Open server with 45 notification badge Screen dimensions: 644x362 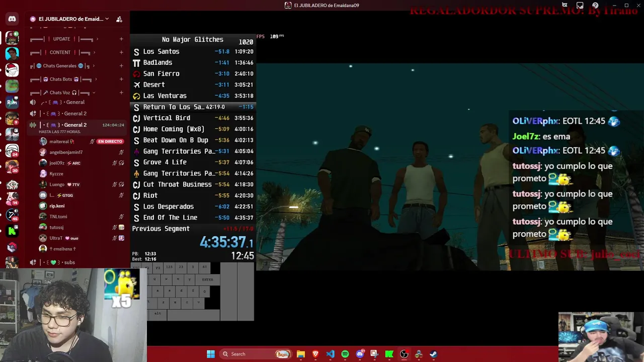(x=12, y=215)
